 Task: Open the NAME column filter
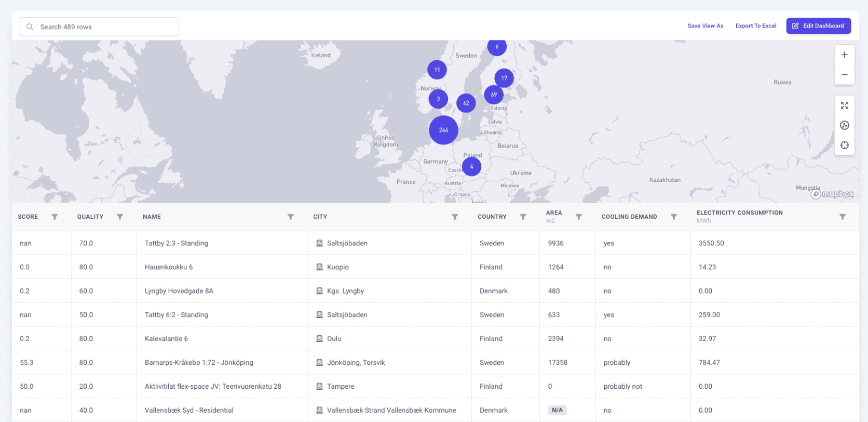pos(291,217)
